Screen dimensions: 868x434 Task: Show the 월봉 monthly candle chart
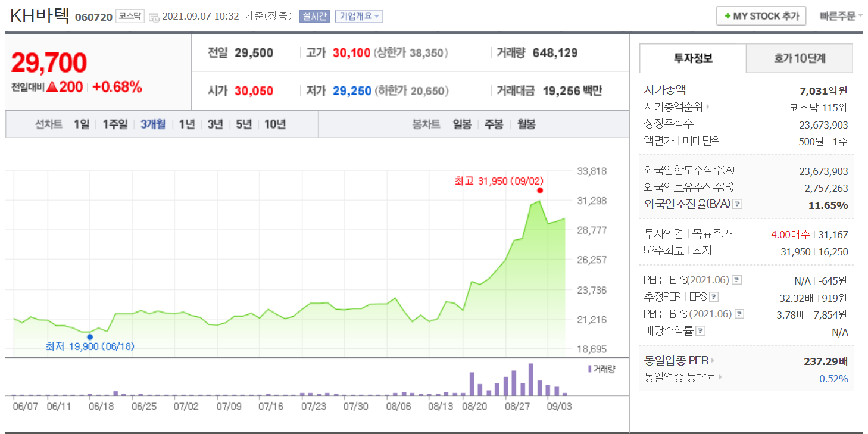click(x=526, y=124)
